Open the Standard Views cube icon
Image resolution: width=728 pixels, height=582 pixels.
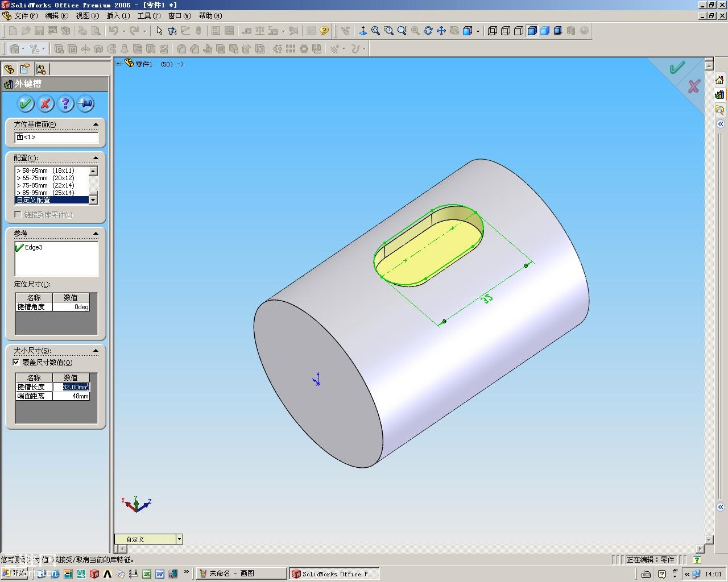tap(468, 31)
